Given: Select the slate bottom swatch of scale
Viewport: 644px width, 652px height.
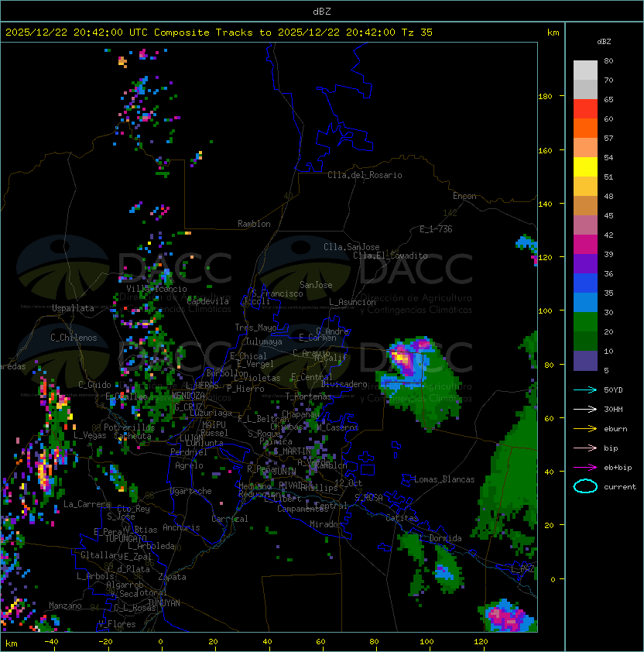Looking at the screenshot, I should point(585,361).
